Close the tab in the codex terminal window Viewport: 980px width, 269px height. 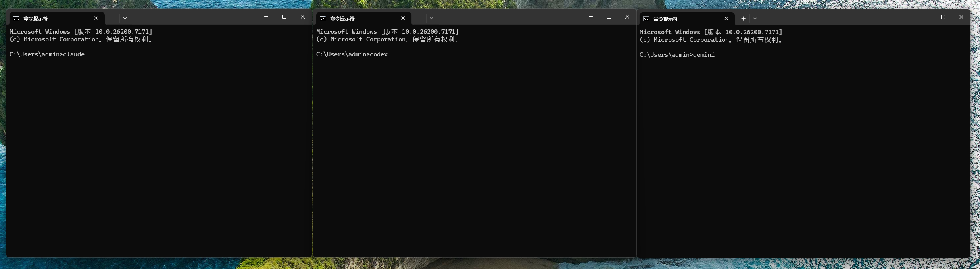(x=403, y=18)
